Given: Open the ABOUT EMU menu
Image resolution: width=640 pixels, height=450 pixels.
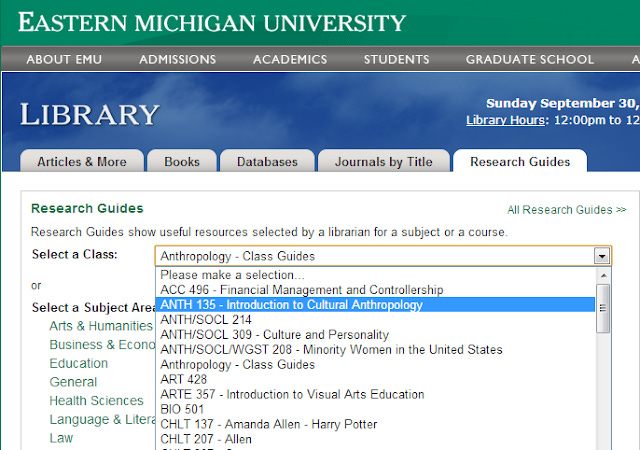Looking at the screenshot, I should pyautogui.click(x=64, y=60).
